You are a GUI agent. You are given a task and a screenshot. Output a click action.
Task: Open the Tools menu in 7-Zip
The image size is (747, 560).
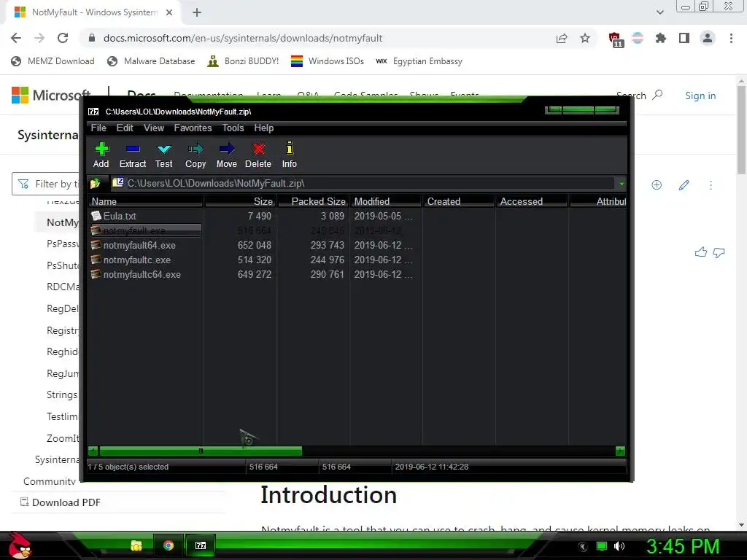[233, 128]
